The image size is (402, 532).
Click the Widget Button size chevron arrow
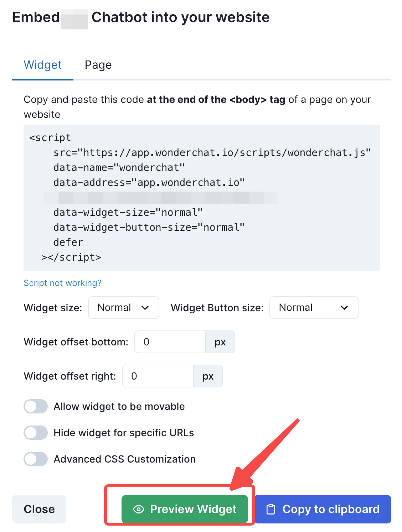(x=344, y=308)
